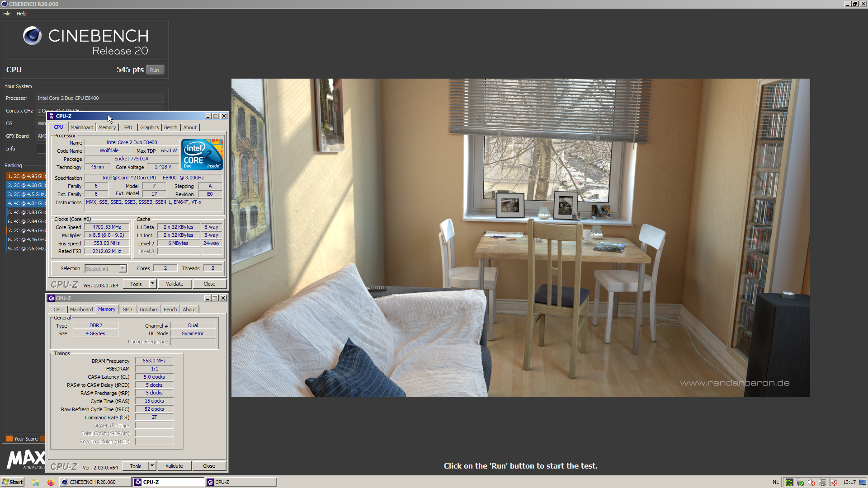Click the Core Speed value '4700.53 MHz'
The height and width of the screenshot is (488, 868).
pos(107,227)
